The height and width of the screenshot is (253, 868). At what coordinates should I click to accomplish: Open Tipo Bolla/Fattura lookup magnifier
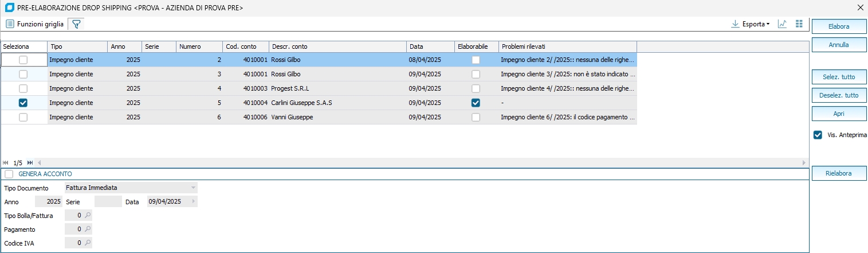(88, 215)
